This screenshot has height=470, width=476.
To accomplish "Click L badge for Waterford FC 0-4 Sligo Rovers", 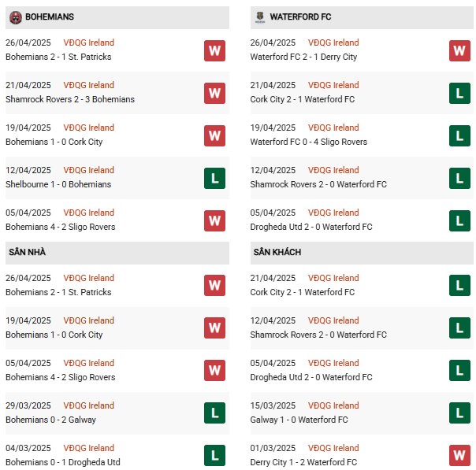I will 459,136.
